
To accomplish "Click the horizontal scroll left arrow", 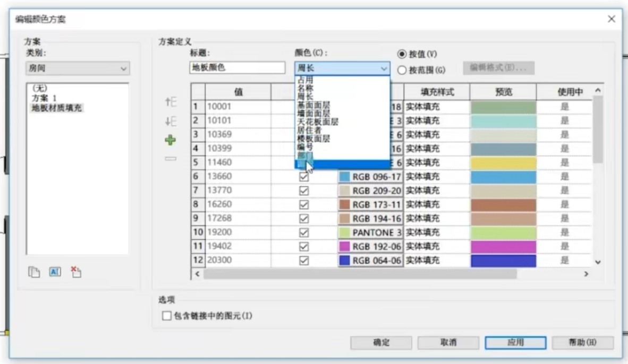I will click(x=197, y=274).
